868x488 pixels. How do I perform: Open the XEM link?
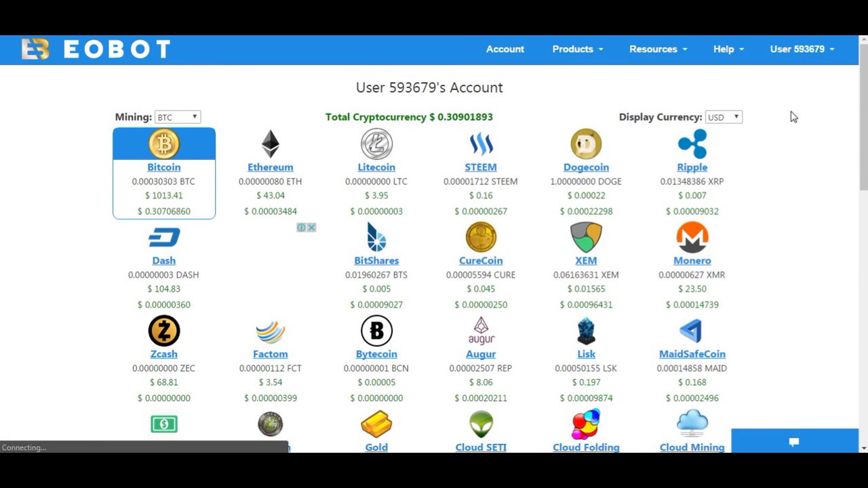(586, 260)
